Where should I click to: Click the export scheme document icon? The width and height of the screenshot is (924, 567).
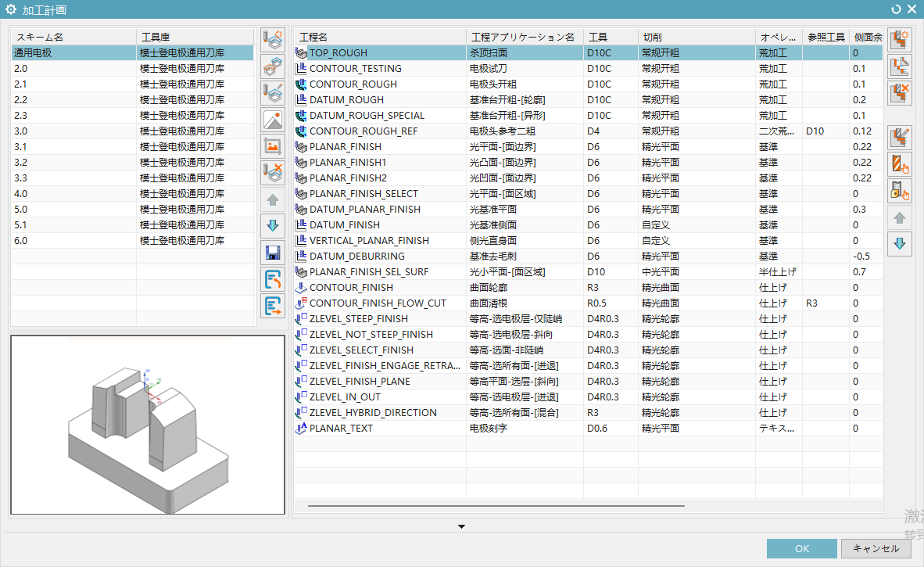pos(273,306)
